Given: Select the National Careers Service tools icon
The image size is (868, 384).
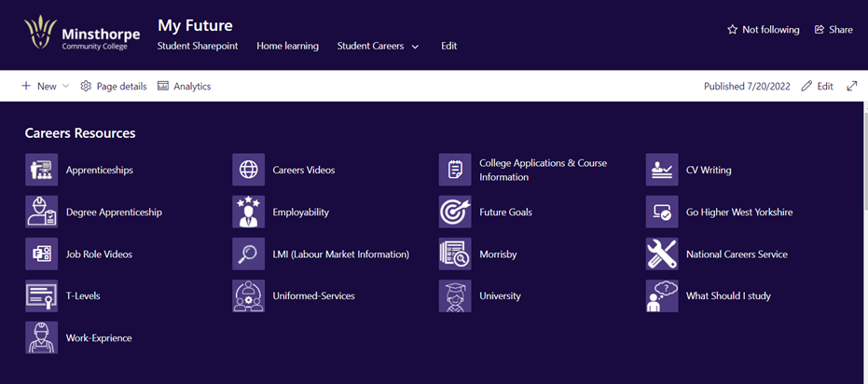Looking at the screenshot, I should tap(662, 254).
